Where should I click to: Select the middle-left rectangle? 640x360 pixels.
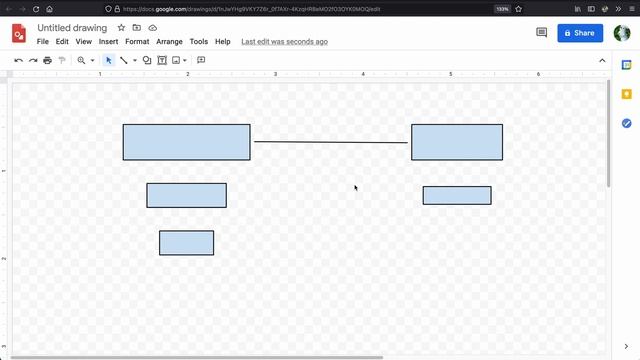187,195
